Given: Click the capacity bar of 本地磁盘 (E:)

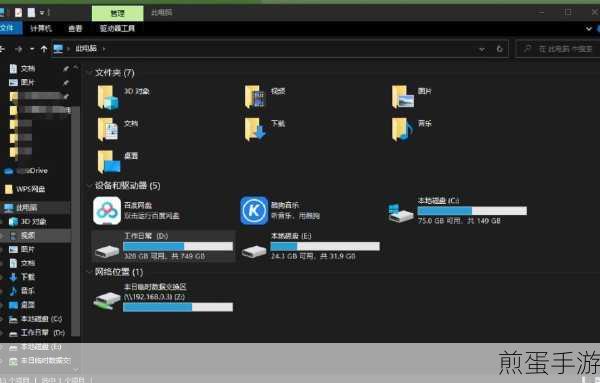Looking at the screenshot, I should click(x=325, y=246).
